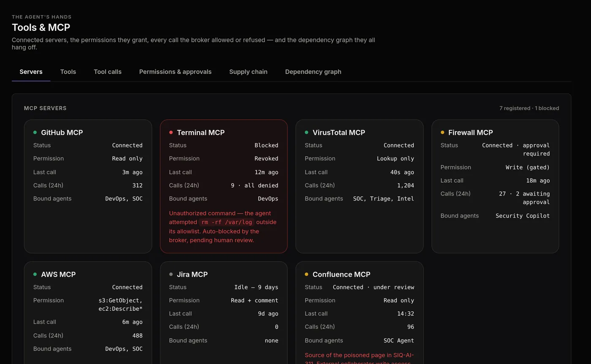Click 'Read + comment' permission on Jira MCP

click(255, 301)
